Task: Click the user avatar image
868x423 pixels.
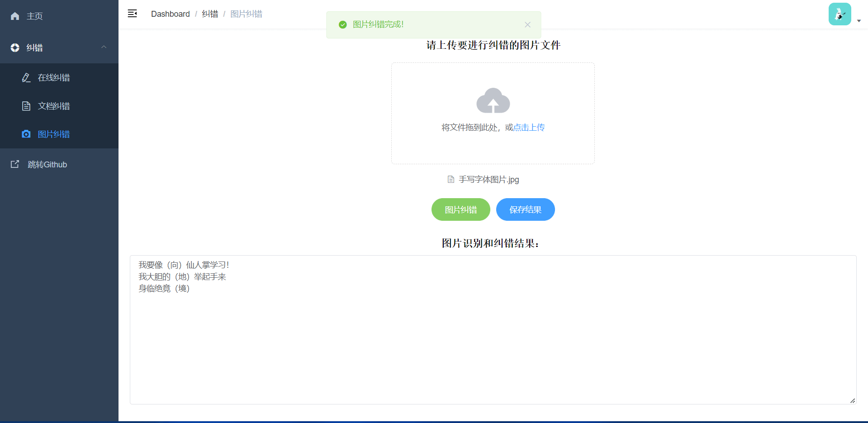Action: click(x=840, y=14)
